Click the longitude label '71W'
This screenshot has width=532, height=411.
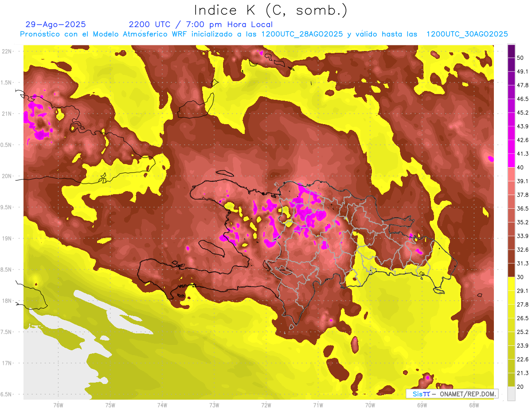(x=318, y=405)
